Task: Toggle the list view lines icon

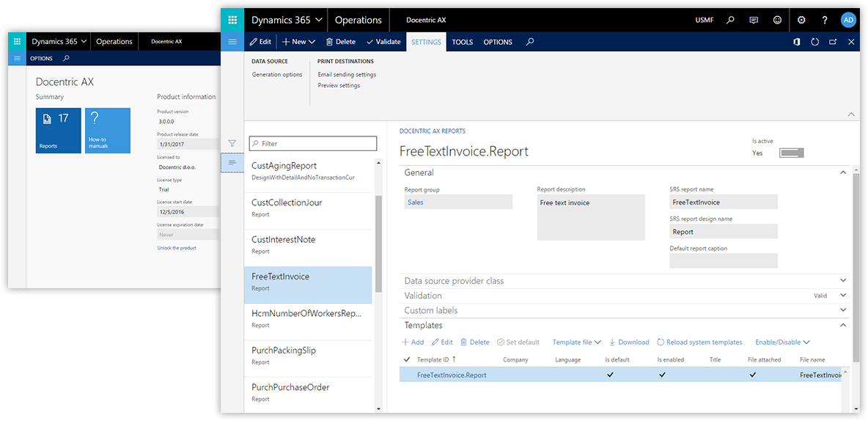Action: (x=232, y=162)
